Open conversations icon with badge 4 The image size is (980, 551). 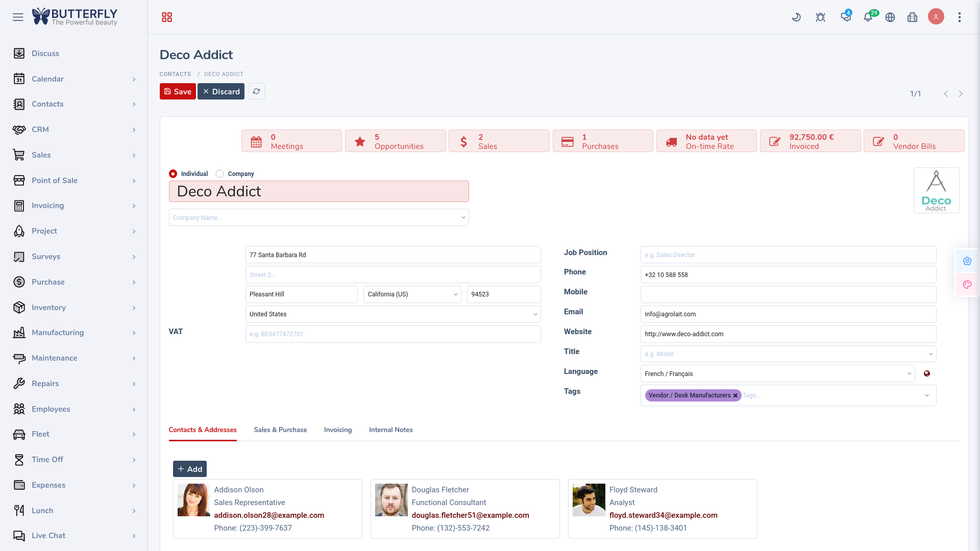coord(846,16)
